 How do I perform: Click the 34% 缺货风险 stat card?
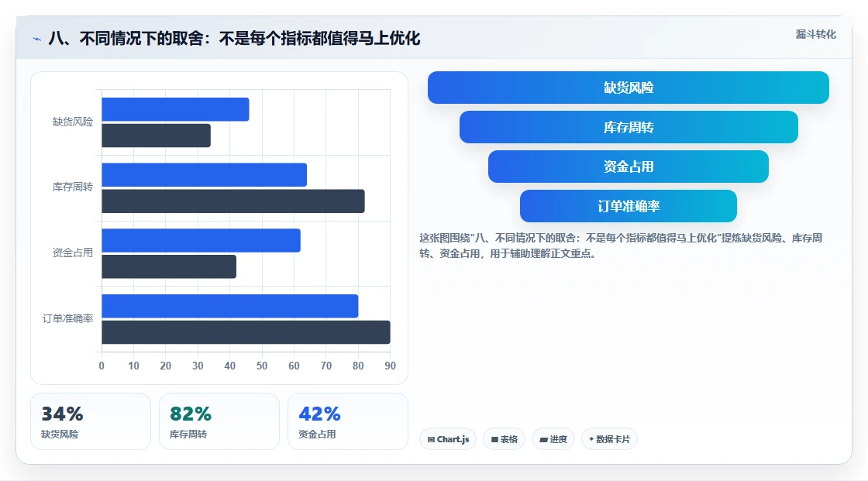point(91,421)
